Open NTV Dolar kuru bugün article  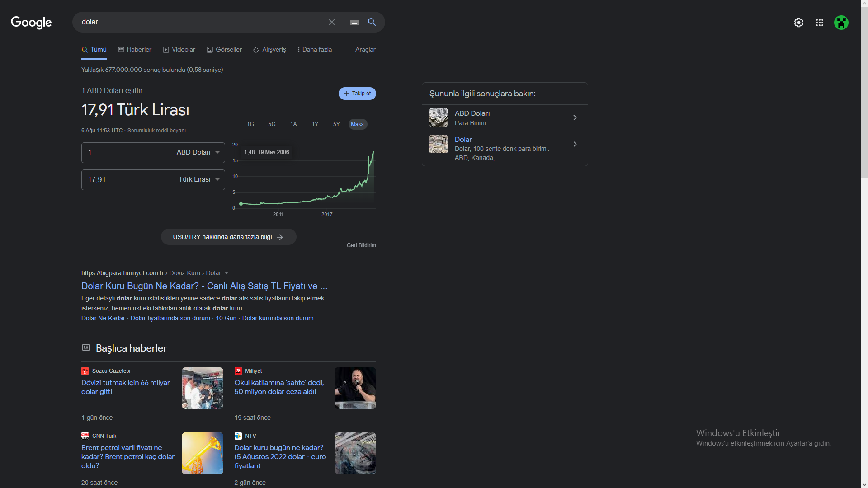pos(280,457)
